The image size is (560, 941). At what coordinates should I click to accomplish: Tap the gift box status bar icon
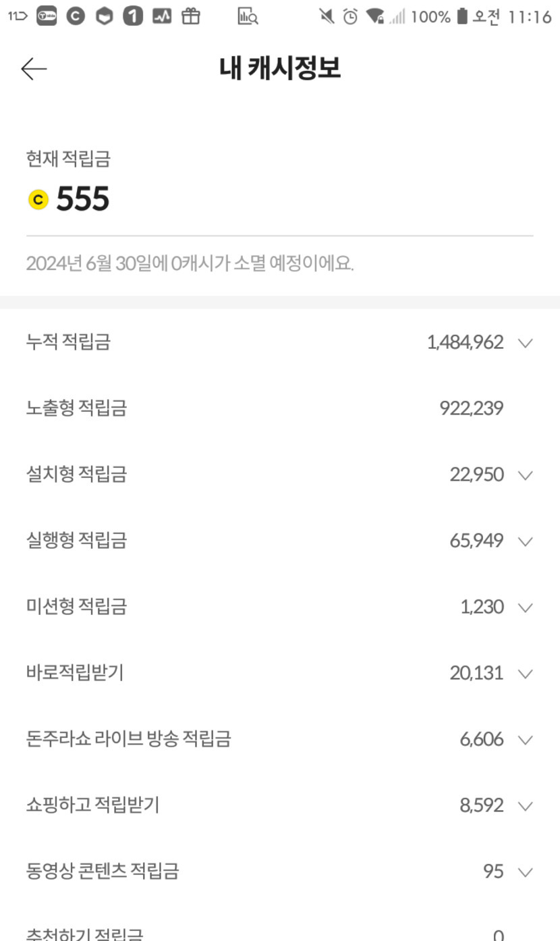191,17
